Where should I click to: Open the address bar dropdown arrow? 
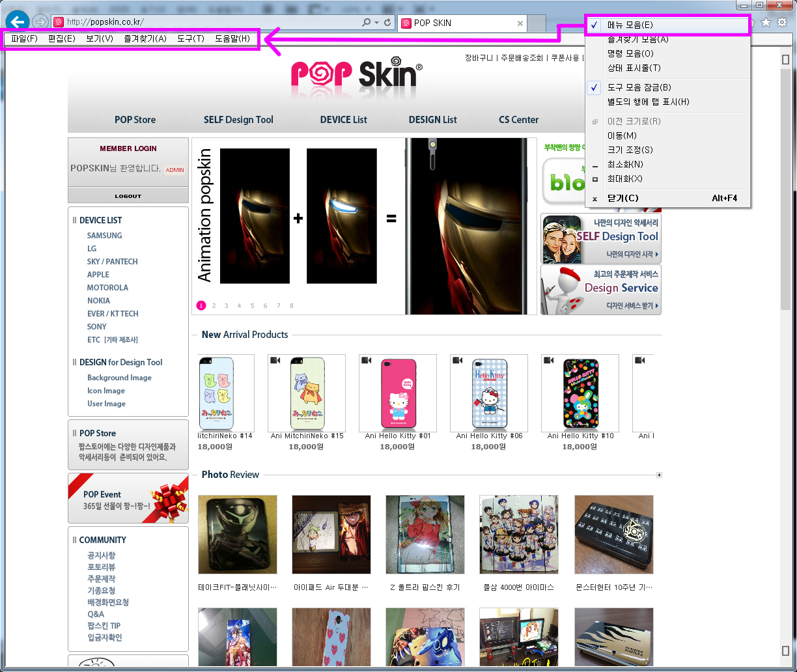(x=376, y=23)
